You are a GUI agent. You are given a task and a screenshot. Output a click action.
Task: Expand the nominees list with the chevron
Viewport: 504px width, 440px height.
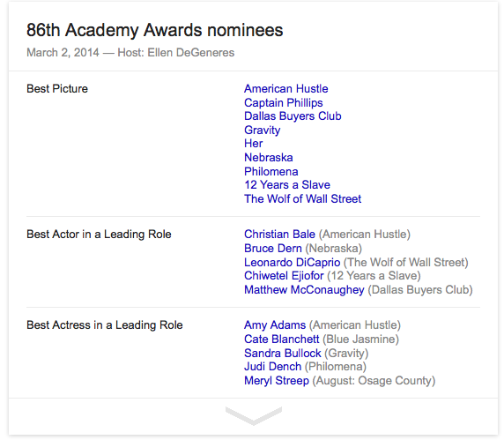[254, 415]
